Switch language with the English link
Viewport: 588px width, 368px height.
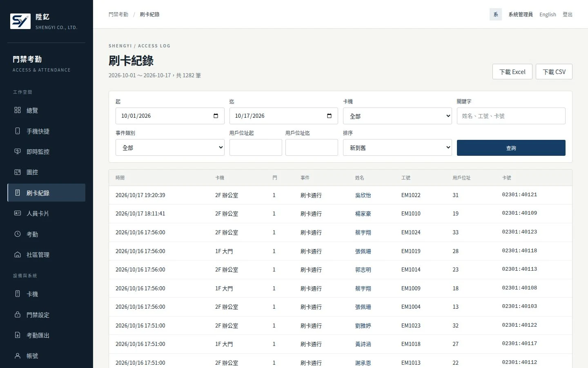coord(548,14)
